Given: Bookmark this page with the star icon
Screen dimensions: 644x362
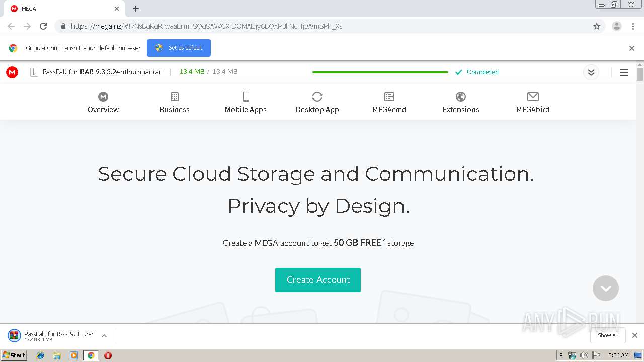Looking at the screenshot, I should (597, 26).
